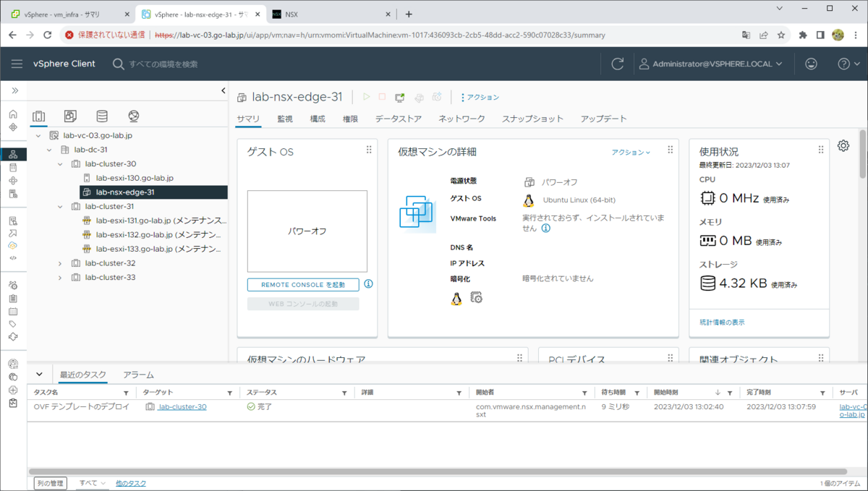This screenshot has width=868, height=491.
Task: Open the Home shortcut in the sidebar
Action: coord(13,114)
